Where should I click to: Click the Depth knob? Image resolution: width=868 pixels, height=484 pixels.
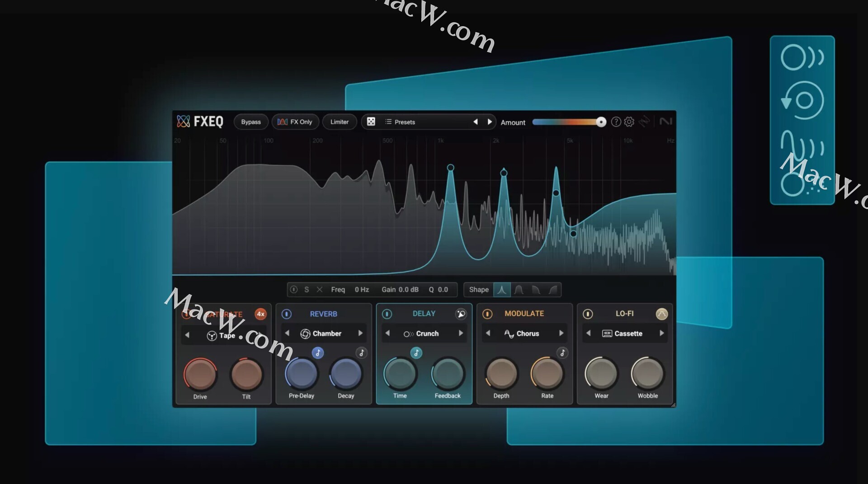point(501,373)
